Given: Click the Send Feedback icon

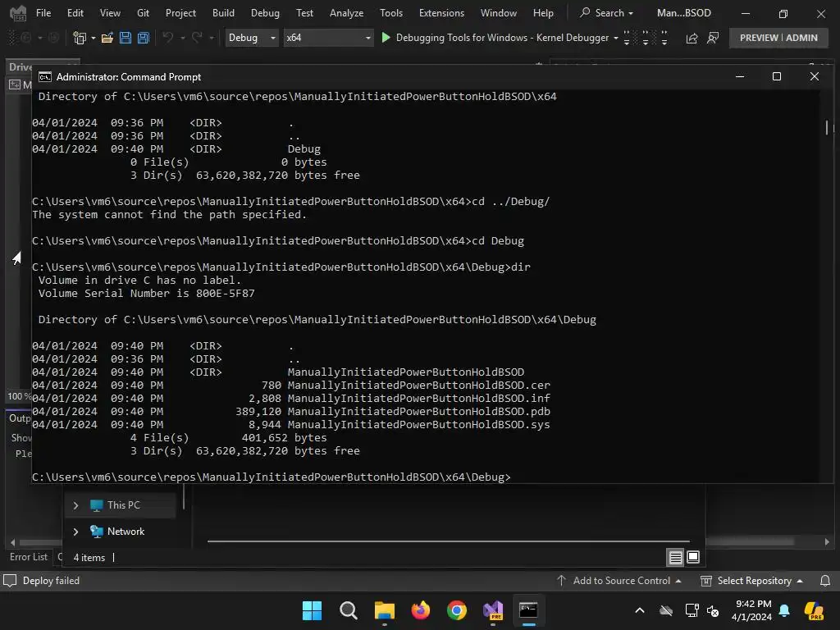Looking at the screenshot, I should coord(713,38).
